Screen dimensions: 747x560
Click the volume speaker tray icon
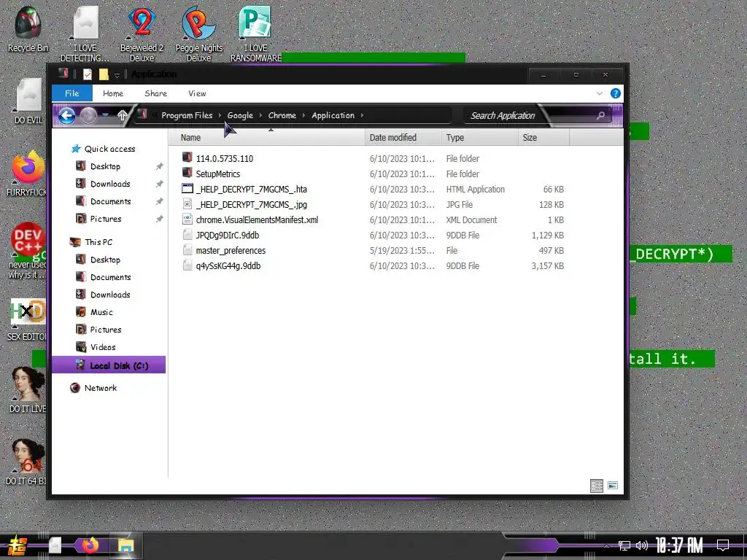[x=642, y=545]
